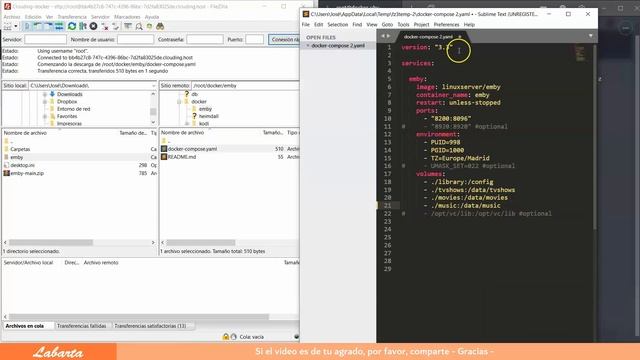Select desktop.ini in local file list
This screenshot has height=360, width=640.
pos(22,165)
